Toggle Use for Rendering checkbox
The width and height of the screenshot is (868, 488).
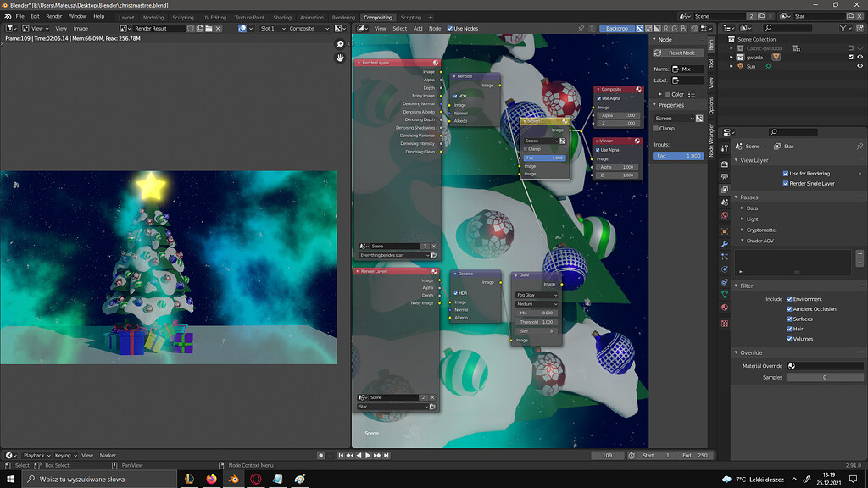click(x=786, y=173)
